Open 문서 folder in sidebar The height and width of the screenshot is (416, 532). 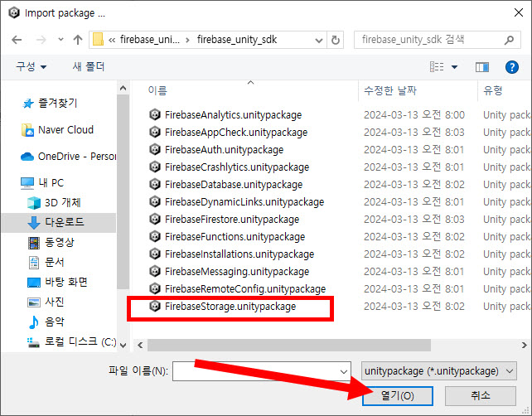pyautogui.click(x=55, y=262)
